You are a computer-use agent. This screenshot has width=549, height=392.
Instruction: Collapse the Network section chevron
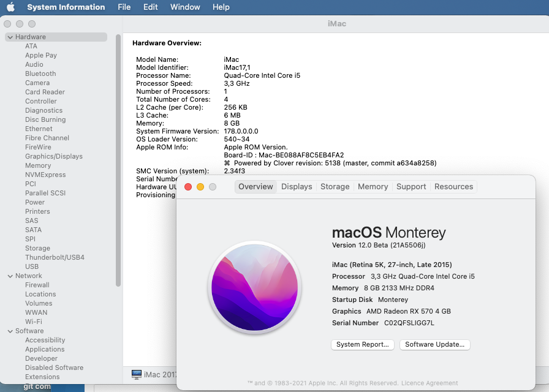click(10, 276)
